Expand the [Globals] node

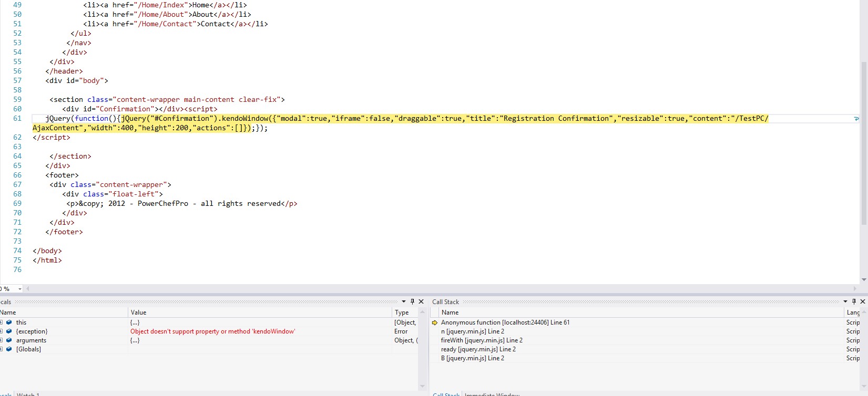(x=1, y=349)
